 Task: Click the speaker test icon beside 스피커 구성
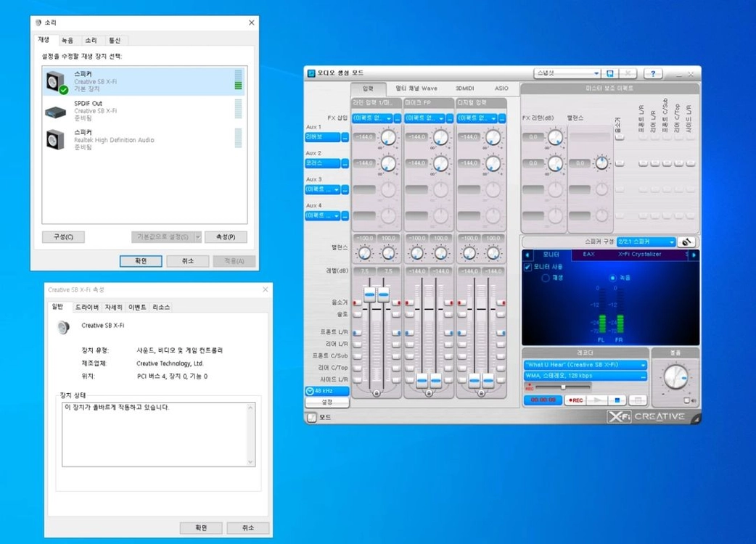click(686, 242)
